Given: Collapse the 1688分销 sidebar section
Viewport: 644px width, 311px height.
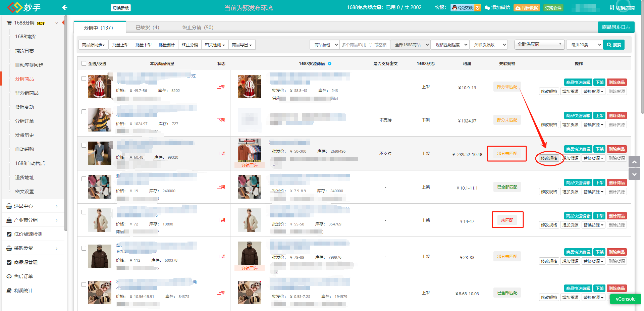Looking at the screenshot, I should tap(57, 23).
